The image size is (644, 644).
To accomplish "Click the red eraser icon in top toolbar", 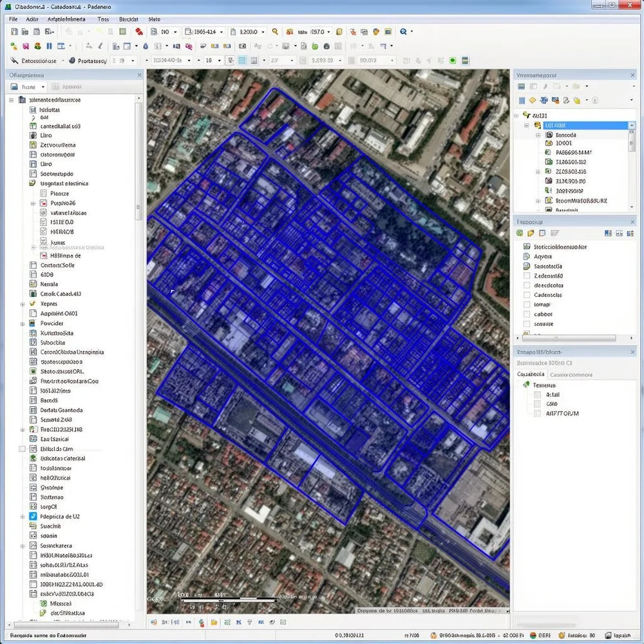I will click(139, 32).
